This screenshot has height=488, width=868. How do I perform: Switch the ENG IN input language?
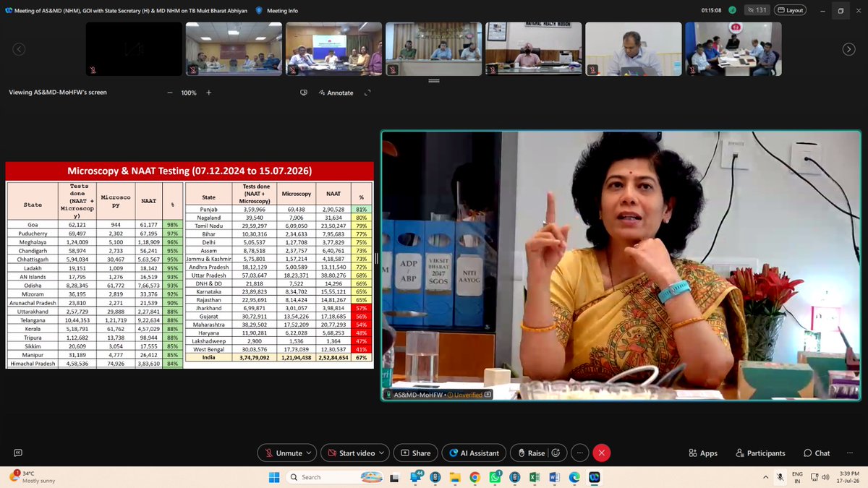[797, 477]
